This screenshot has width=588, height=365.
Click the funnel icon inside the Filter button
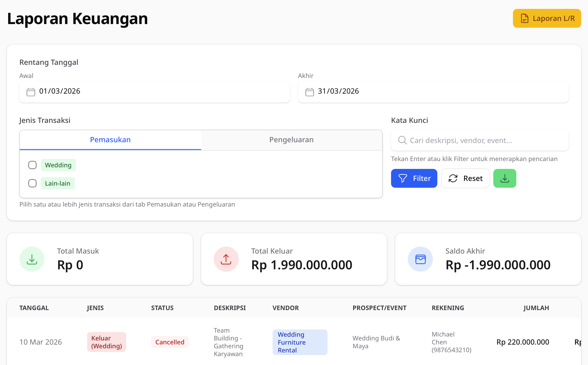pyautogui.click(x=403, y=178)
